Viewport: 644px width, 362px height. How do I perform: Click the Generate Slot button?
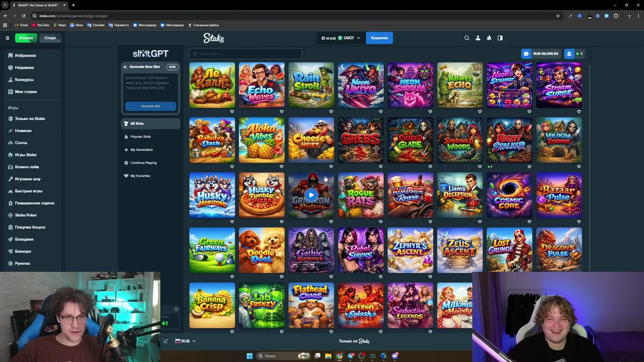[150, 106]
